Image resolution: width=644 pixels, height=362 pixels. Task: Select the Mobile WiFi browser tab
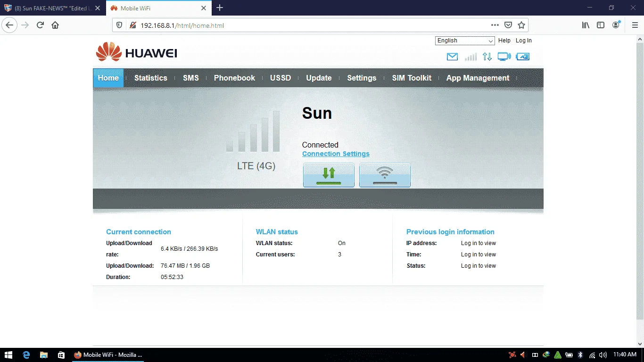pos(158,8)
